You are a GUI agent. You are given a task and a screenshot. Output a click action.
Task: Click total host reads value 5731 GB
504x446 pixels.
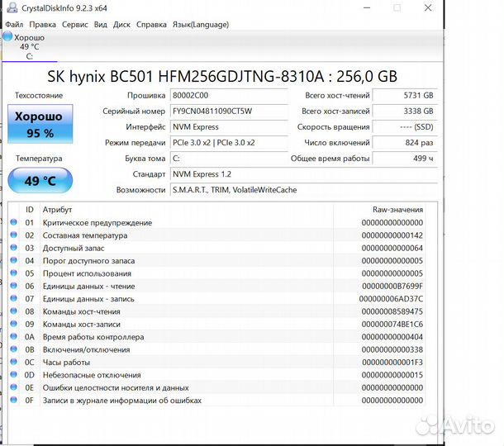point(405,96)
